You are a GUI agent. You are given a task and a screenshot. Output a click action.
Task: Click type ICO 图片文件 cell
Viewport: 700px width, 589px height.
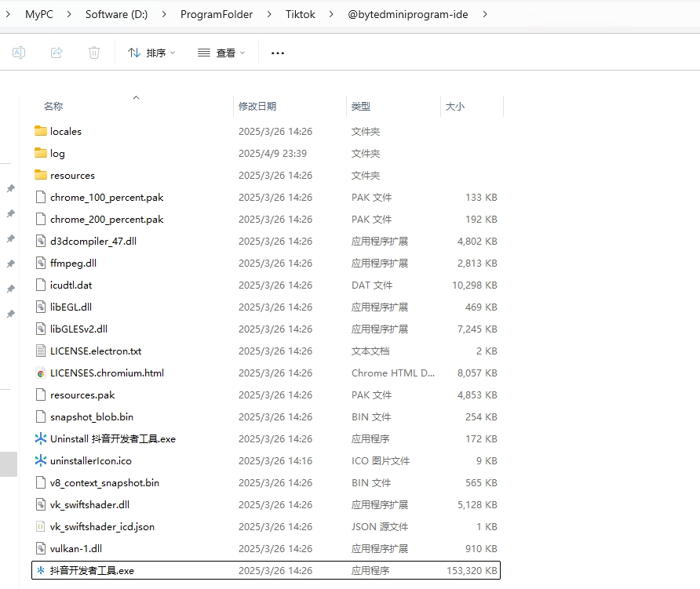381,460
